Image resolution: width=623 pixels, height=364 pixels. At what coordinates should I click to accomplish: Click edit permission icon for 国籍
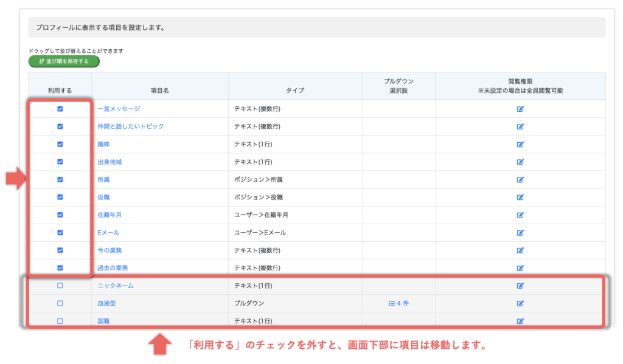coord(520,321)
